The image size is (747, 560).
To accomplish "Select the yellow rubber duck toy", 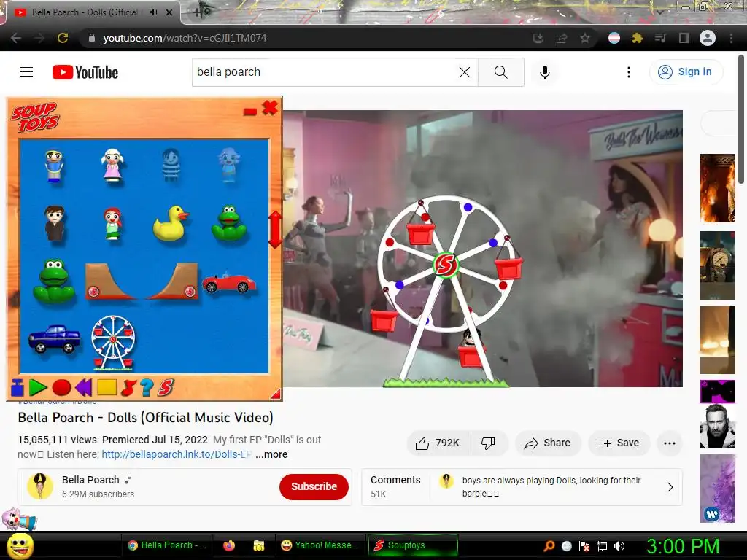I will coord(171,223).
